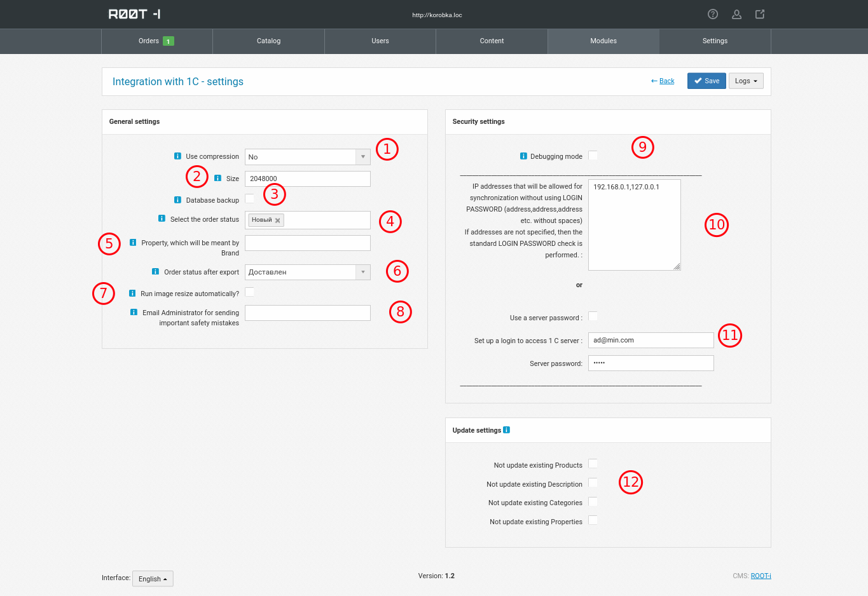Click info icon beside Property meant by Brand

[x=133, y=242]
